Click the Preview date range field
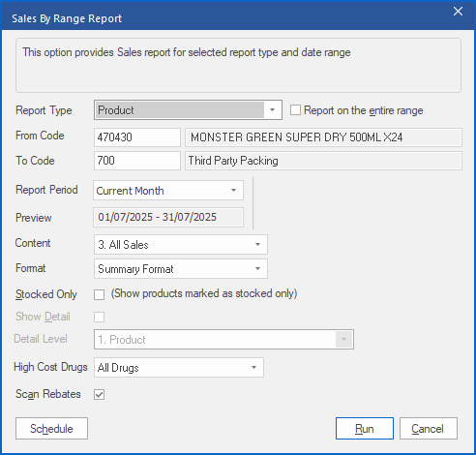The image size is (476, 455). coord(168,217)
